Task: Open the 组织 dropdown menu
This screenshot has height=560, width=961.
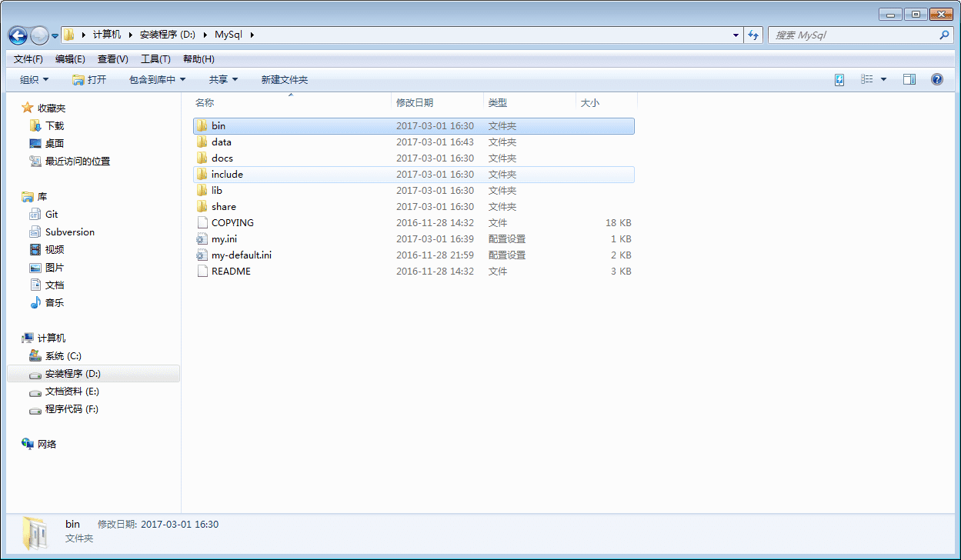Action: [x=35, y=80]
